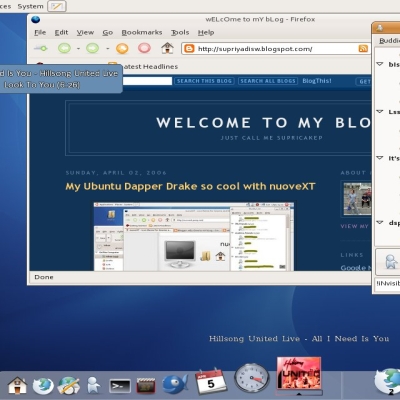
Task: Click the blue globe Firefox window icon
Action: [36, 19]
